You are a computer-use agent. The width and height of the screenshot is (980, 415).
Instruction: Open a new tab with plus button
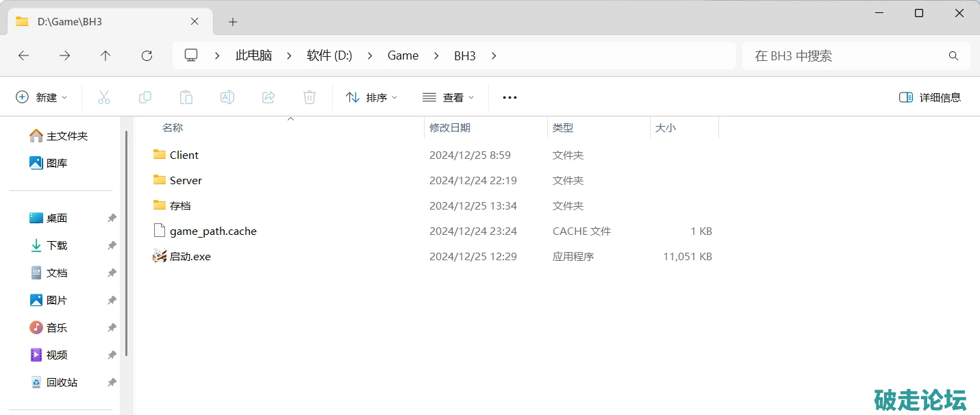click(x=233, y=22)
